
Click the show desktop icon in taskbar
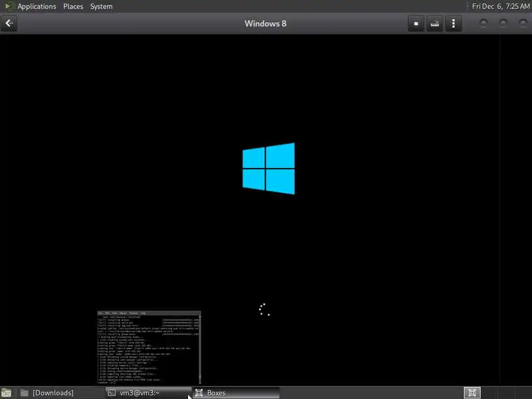[x=6, y=393]
